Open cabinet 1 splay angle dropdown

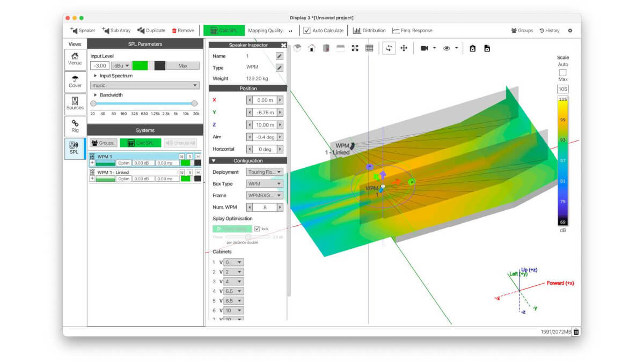[x=233, y=262]
